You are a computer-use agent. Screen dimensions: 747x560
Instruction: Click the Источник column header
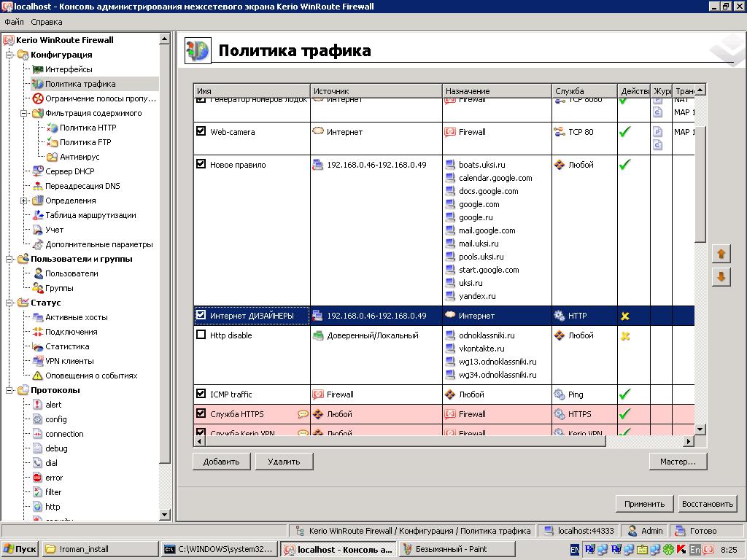coord(376,90)
